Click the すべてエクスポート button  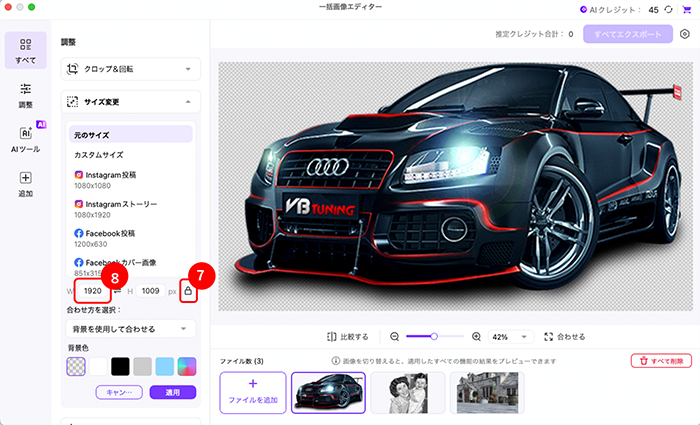pos(628,34)
